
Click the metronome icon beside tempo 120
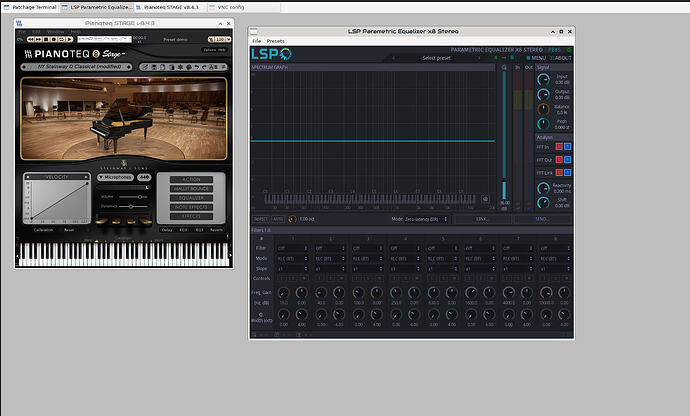[211, 39]
